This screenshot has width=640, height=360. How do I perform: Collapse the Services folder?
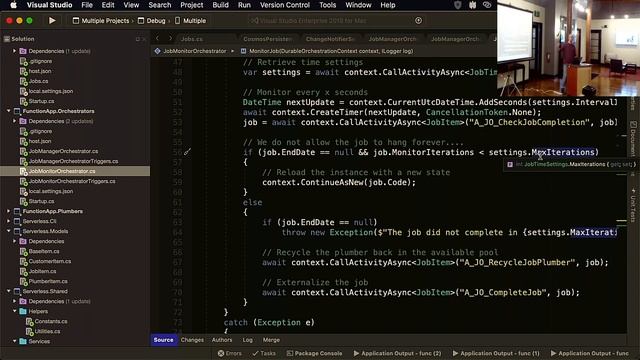(x=15, y=341)
